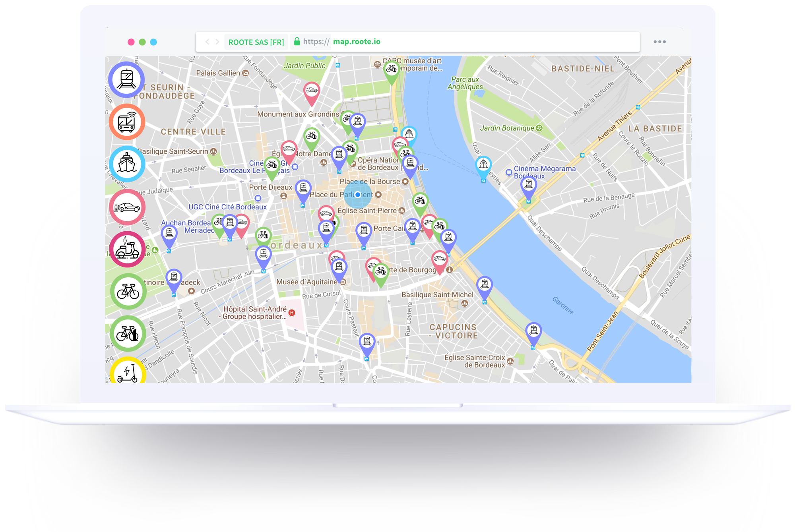
Task: Click the tram pin near Monument aux Girondins
Action: [x=357, y=125]
